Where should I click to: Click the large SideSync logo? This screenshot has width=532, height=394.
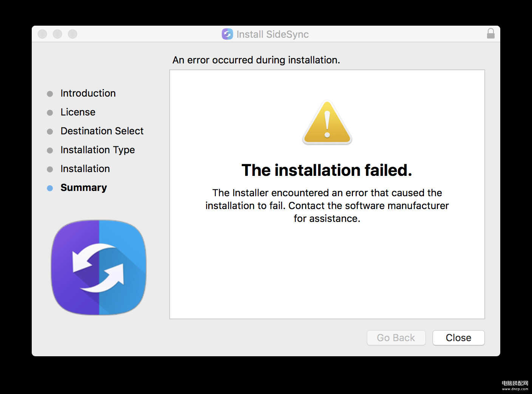tap(99, 267)
